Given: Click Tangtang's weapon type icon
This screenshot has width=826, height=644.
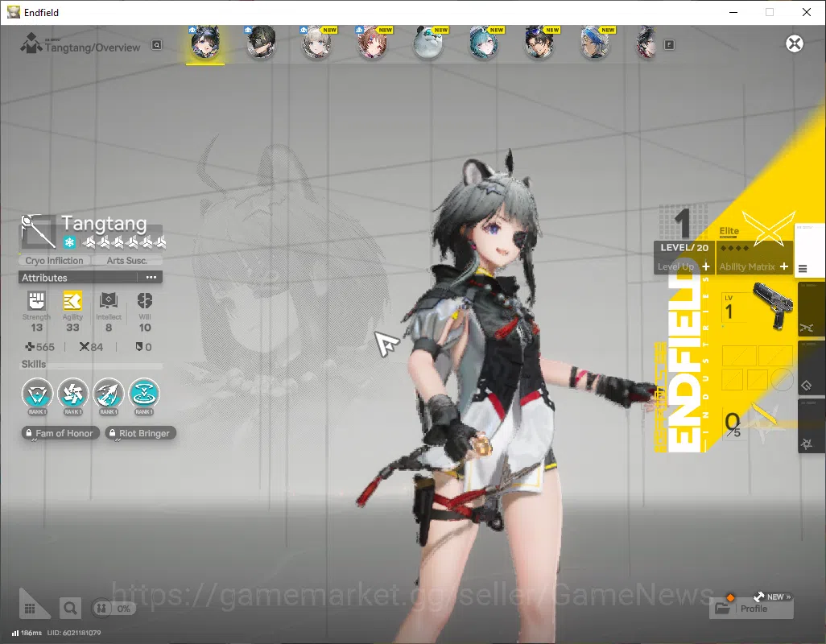Looking at the screenshot, I should 37,231.
